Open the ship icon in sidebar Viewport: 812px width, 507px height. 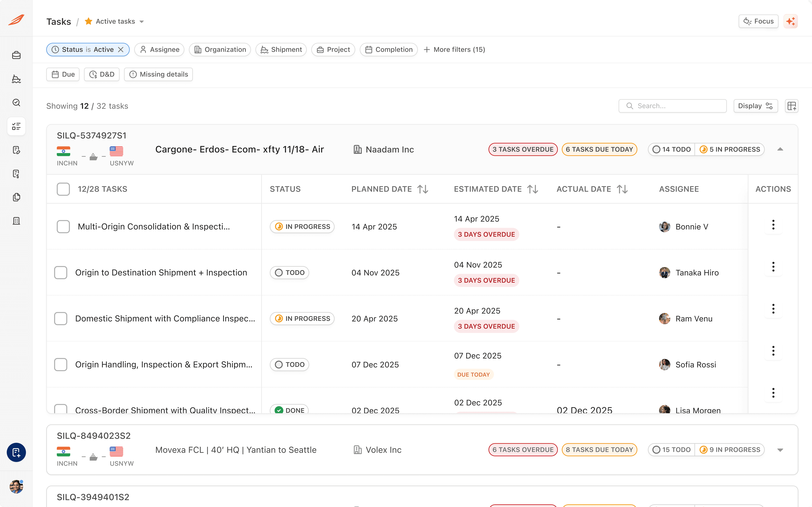pyautogui.click(x=16, y=79)
